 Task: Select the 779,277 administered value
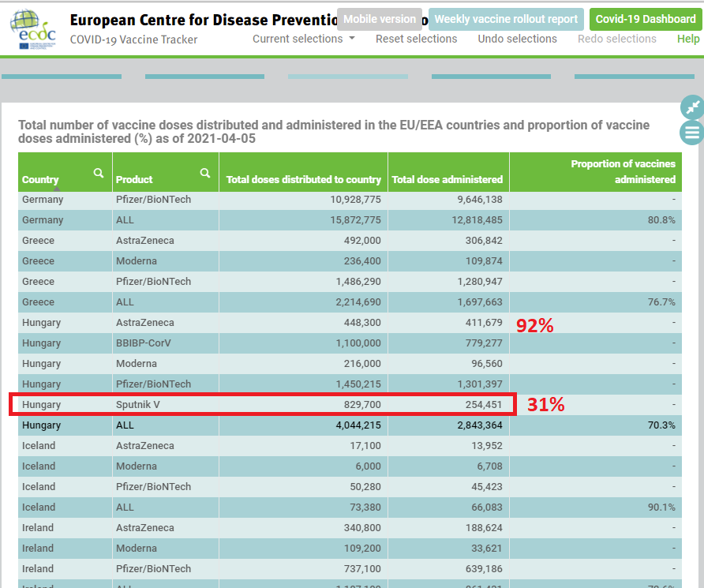tap(484, 343)
